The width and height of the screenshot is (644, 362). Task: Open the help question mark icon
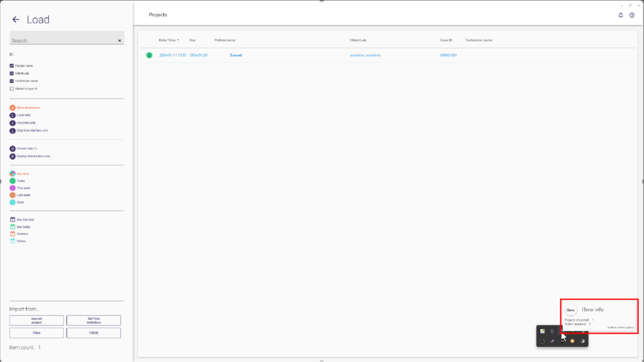point(632,15)
